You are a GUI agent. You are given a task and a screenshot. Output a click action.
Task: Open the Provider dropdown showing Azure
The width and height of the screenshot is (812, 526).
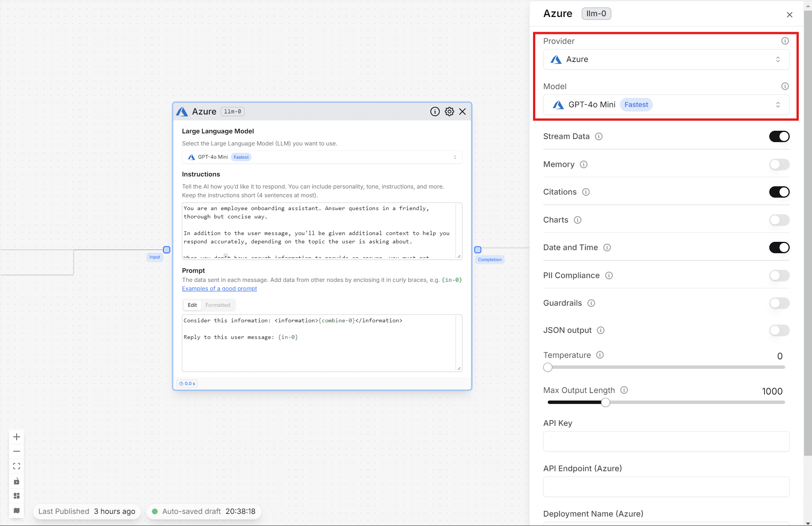[x=666, y=59]
